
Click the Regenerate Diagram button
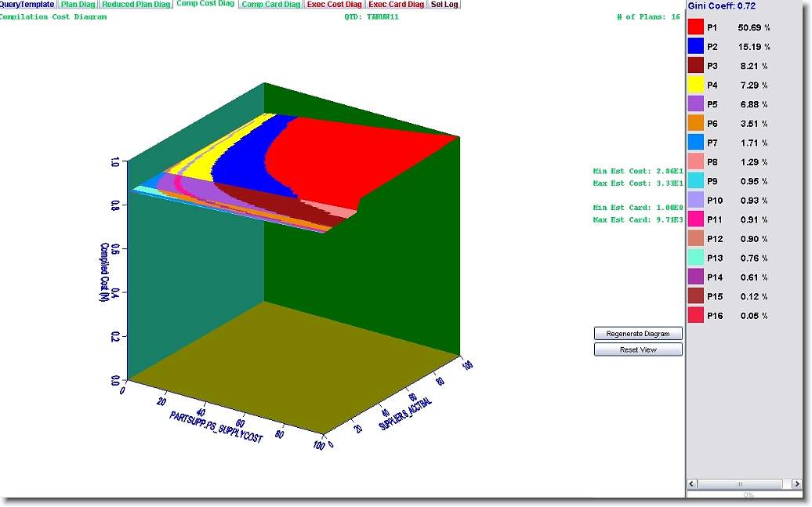tap(638, 334)
